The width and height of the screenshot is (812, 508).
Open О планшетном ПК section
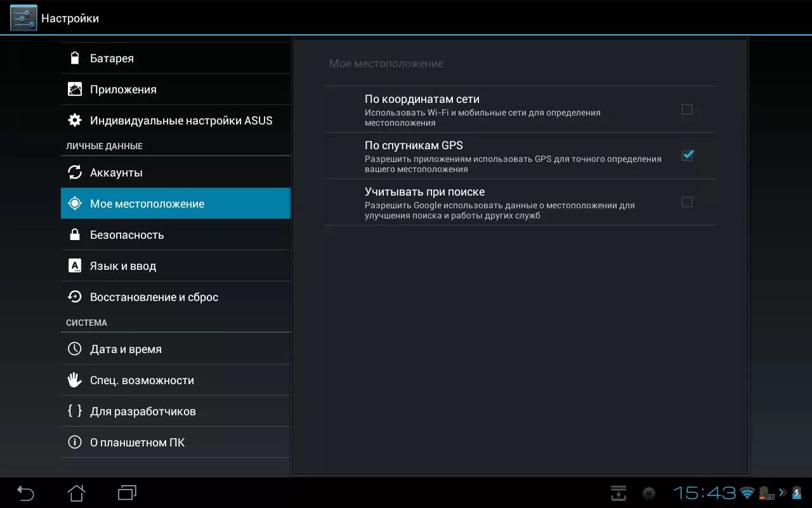coord(176,443)
